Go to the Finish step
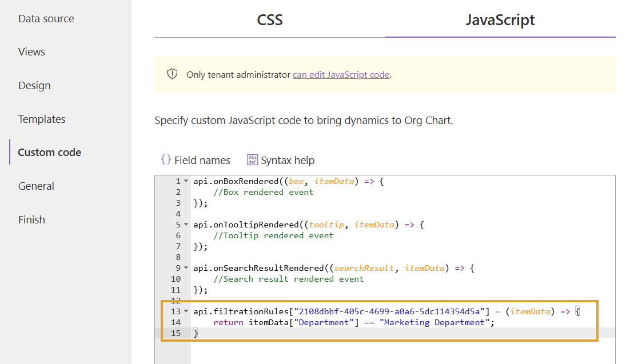Screen dimensions: 626x364 coord(31,219)
